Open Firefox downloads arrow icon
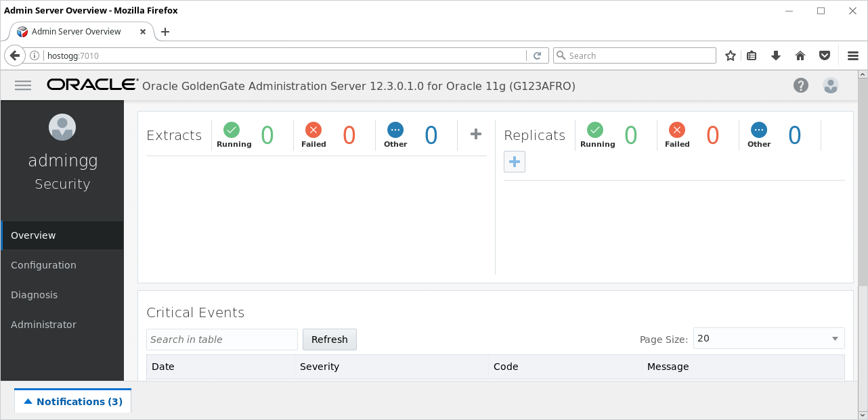The image size is (868, 420). tap(776, 55)
